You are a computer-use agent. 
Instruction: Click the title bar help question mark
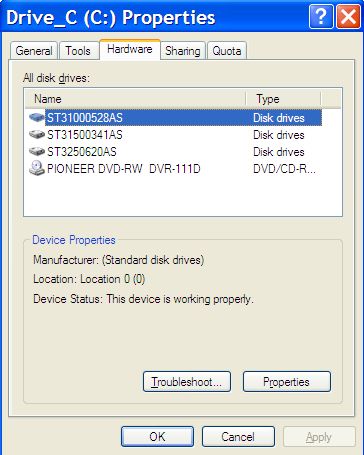pos(321,17)
